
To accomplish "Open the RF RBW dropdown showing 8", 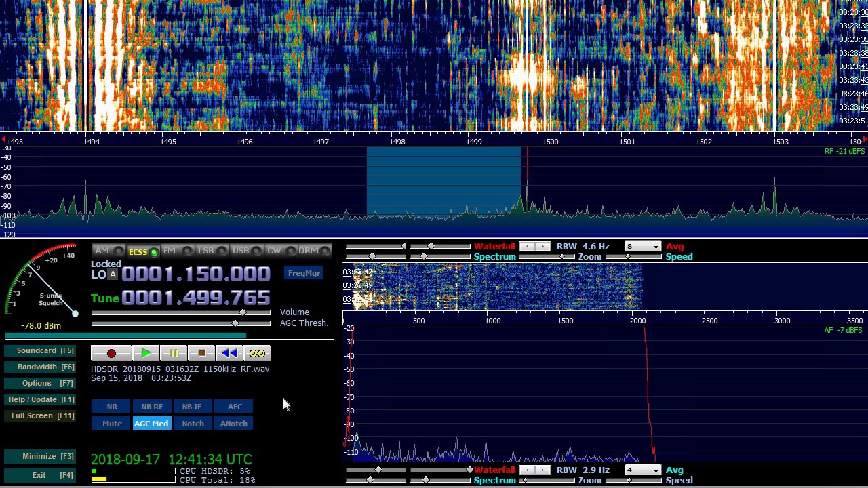I will 642,247.
